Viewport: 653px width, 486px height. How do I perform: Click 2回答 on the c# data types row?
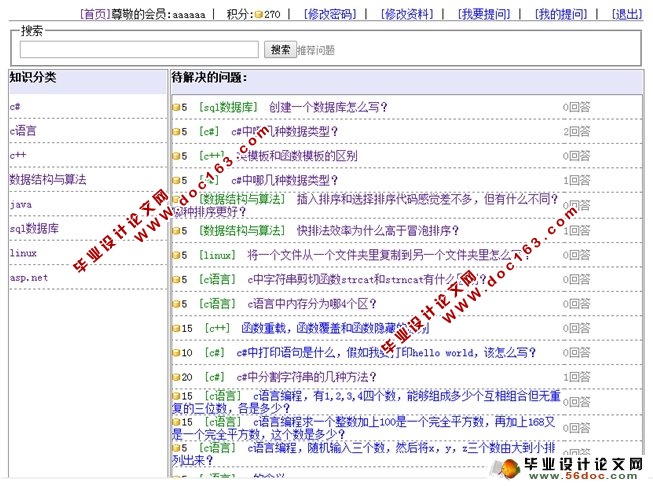pyautogui.click(x=577, y=132)
